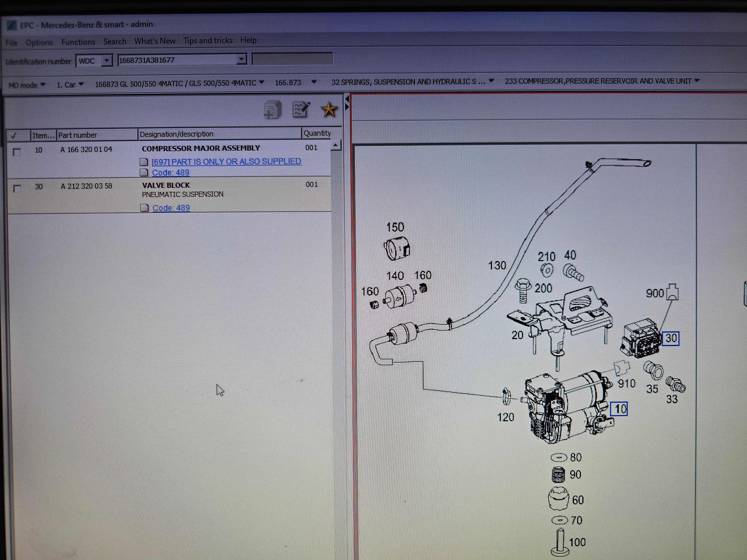Open the Functions menu
The image size is (747, 560).
pos(78,42)
